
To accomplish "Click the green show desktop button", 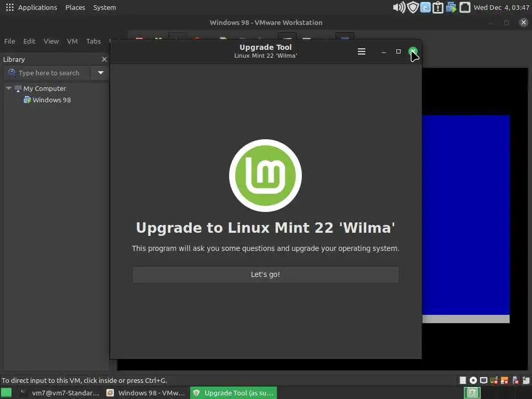I will 6,393.
